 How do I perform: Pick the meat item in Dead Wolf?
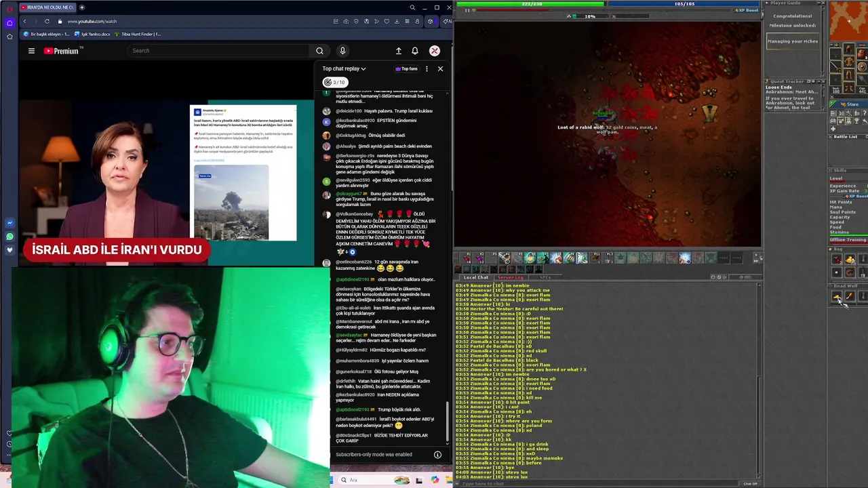(x=850, y=297)
